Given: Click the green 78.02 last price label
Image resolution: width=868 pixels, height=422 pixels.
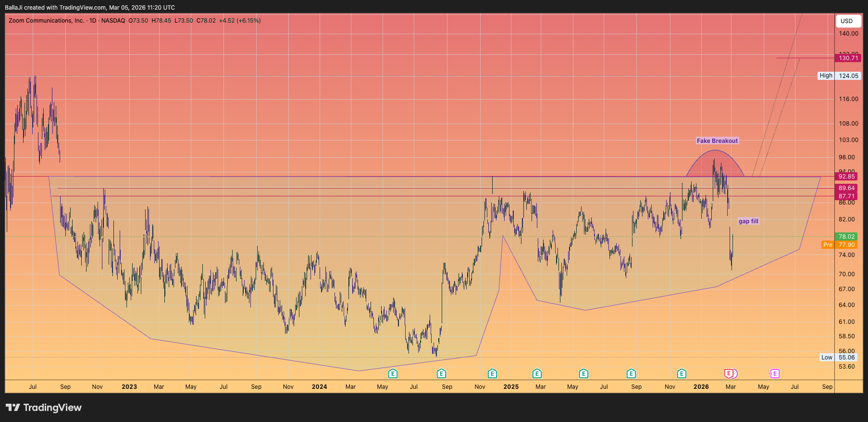Looking at the screenshot, I should point(847,237).
